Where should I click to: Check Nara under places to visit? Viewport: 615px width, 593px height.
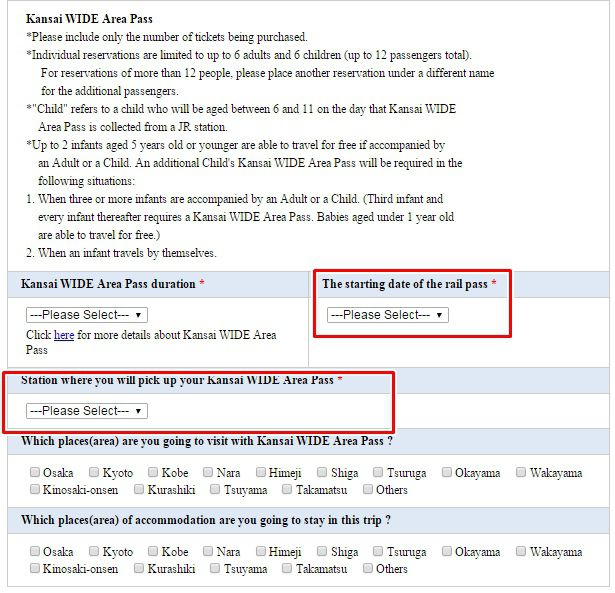click(208, 472)
